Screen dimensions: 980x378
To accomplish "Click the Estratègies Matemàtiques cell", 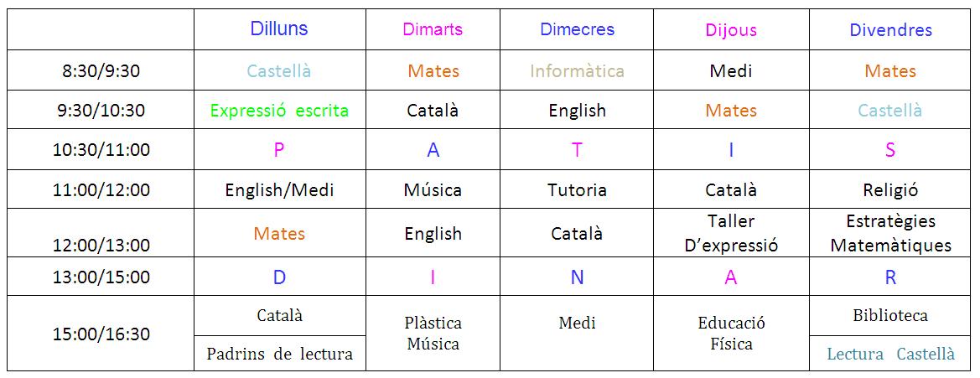I will (x=890, y=233).
